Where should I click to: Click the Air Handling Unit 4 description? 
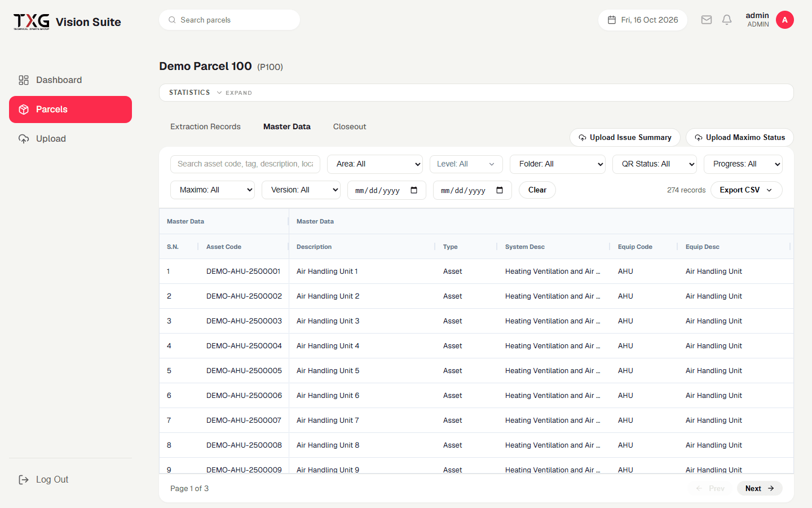[328, 346]
